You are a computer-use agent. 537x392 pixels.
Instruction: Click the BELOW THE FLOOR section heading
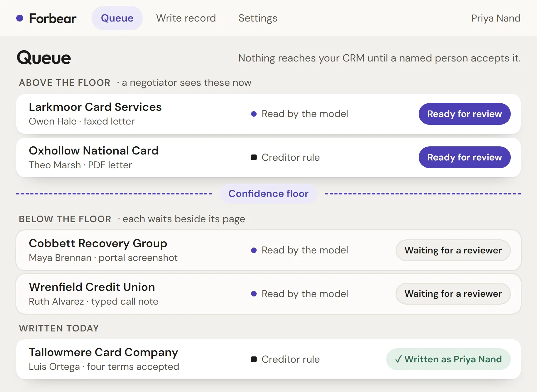coord(65,219)
